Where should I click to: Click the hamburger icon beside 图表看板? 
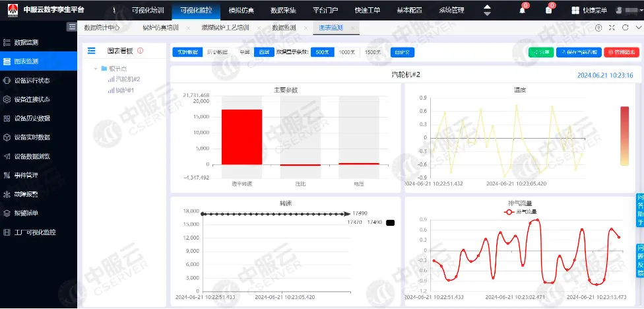click(92, 51)
